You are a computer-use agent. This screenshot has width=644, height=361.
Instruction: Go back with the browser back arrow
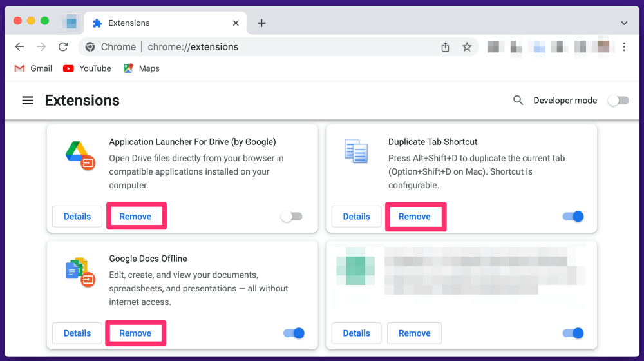(x=19, y=47)
